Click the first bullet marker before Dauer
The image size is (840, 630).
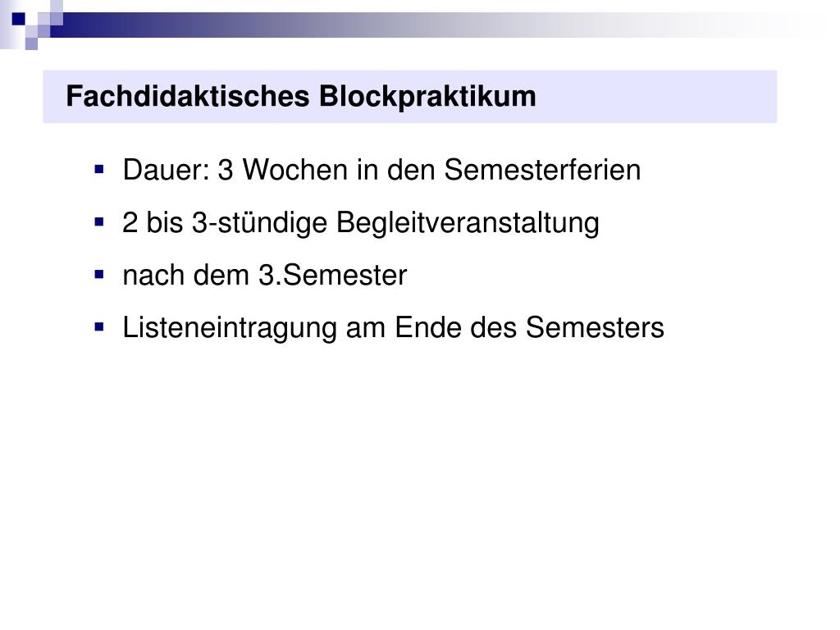(99, 170)
